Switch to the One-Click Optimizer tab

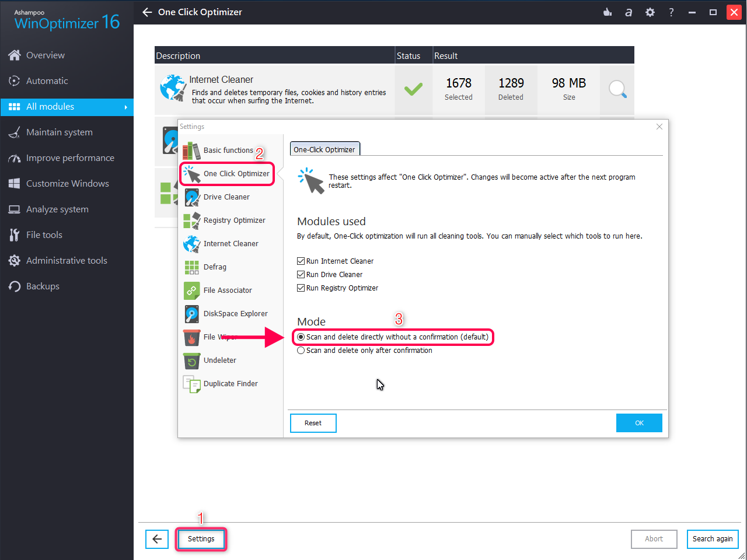[x=324, y=149]
